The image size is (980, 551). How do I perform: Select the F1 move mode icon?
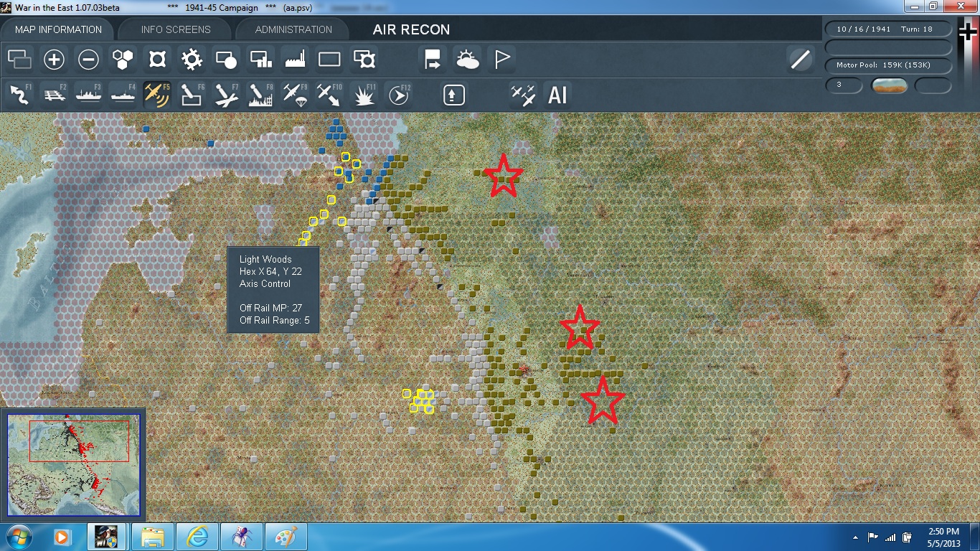(x=20, y=95)
